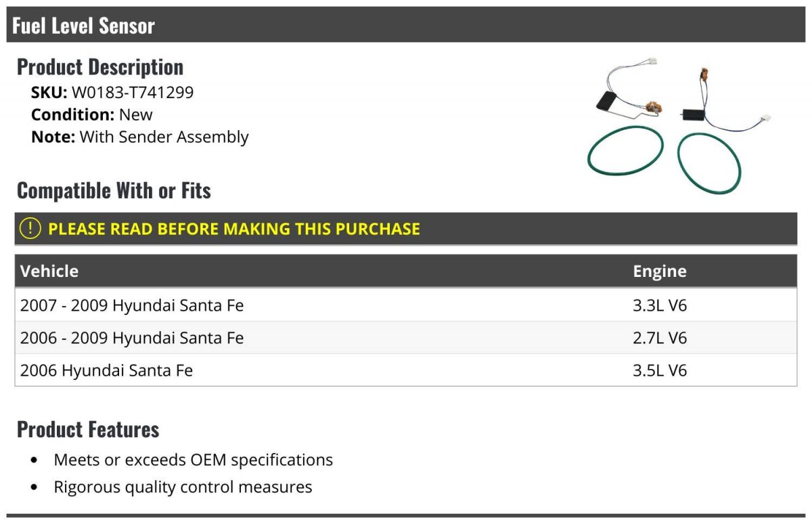The image size is (812, 524).
Task: Click the yellow exclamation warning icon
Action: 30,229
